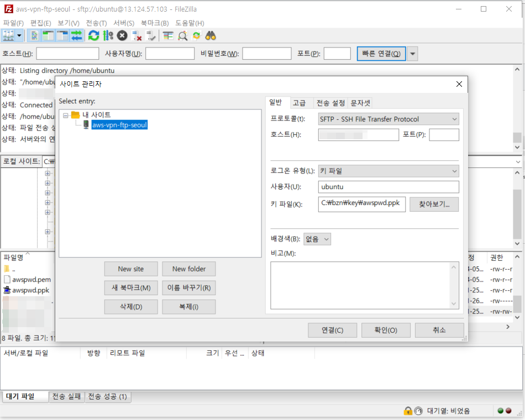
Task: Expand the first local directory tree node
Action: (48, 174)
